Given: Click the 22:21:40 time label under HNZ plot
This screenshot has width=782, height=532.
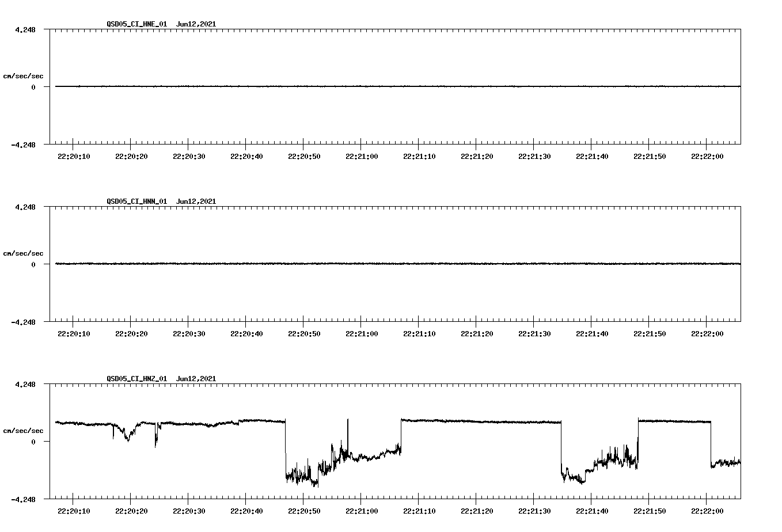Looking at the screenshot, I should point(592,511).
